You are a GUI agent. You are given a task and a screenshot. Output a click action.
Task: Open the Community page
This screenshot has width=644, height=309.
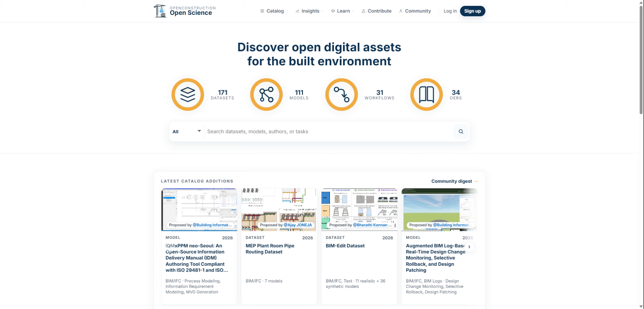pyautogui.click(x=415, y=11)
